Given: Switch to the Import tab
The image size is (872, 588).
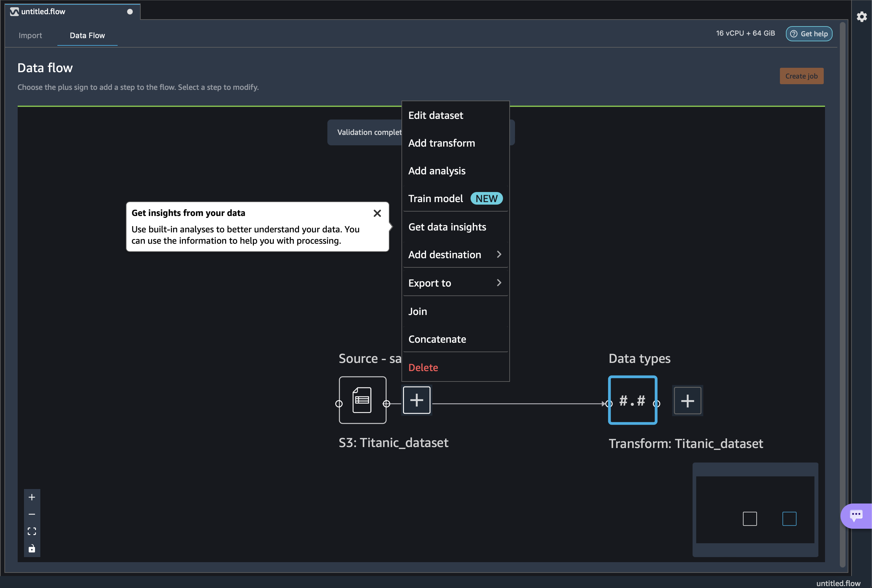Looking at the screenshot, I should (x=30, y=35).
